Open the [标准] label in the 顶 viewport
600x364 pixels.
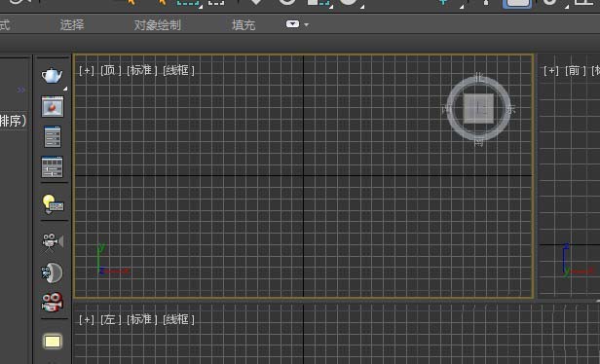click(142, 70)
